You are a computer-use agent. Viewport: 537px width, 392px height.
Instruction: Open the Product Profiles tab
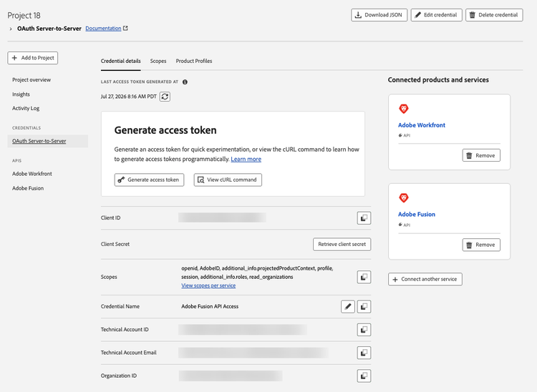pyautogui.click(x=194, y=61)
